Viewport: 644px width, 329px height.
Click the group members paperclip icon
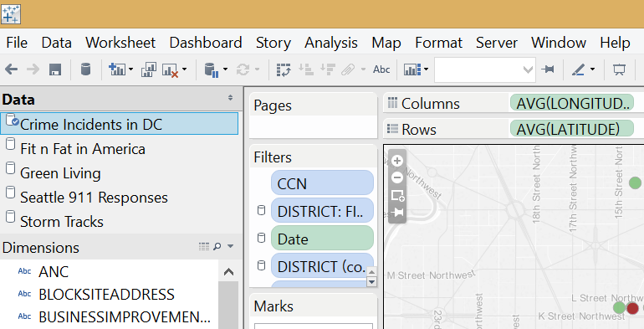[347, 69]
